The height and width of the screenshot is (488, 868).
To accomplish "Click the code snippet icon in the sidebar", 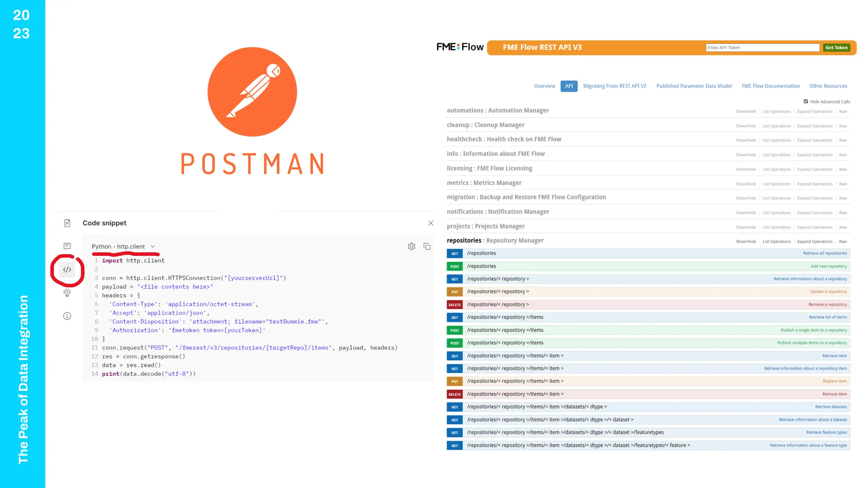I will pyautogui.click(x=67, y=269).
